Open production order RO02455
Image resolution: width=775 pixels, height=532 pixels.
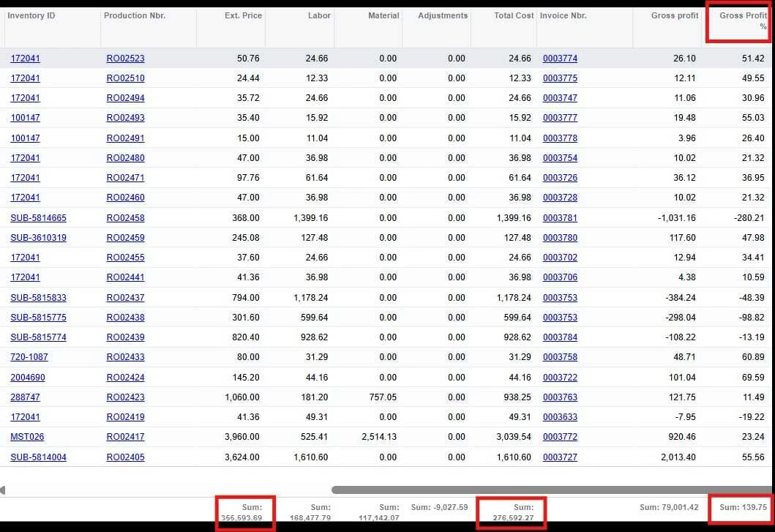tap(126, 257)
